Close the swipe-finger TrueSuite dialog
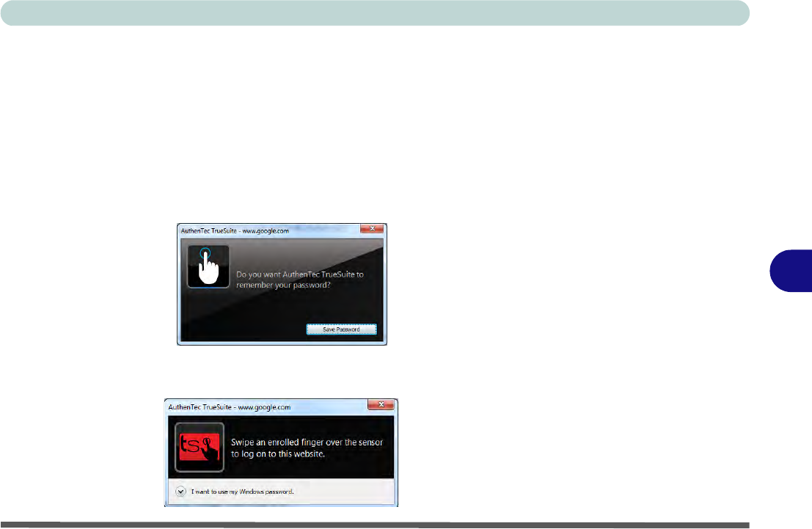The width and height of the screenshot is (812, 529). click(x=381, y=405)
